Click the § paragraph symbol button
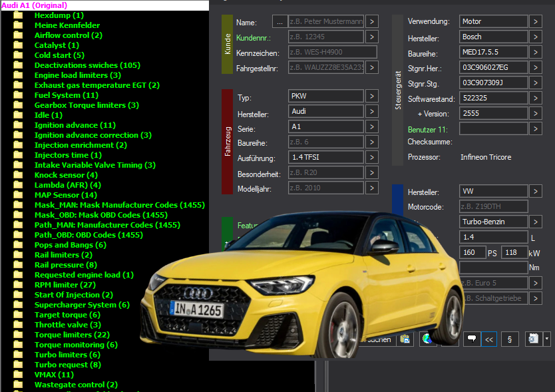The width and height of the screenshot is (555, 392). 510,339
